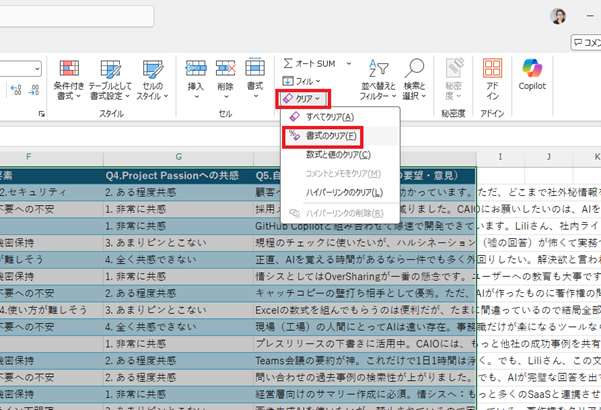Open the 条件付き書式 conditional formatting menu
Screen dimensions: 601x410
[68, 75]
